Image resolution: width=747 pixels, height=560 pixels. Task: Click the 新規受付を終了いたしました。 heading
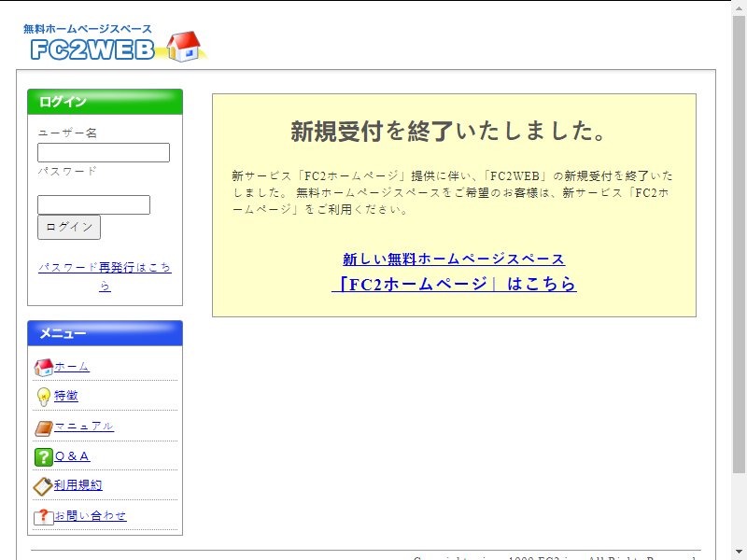pos(449,131)
